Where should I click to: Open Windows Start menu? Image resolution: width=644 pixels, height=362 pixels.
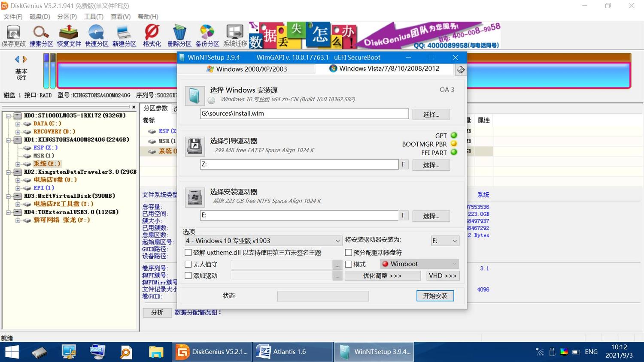[12, 352]
